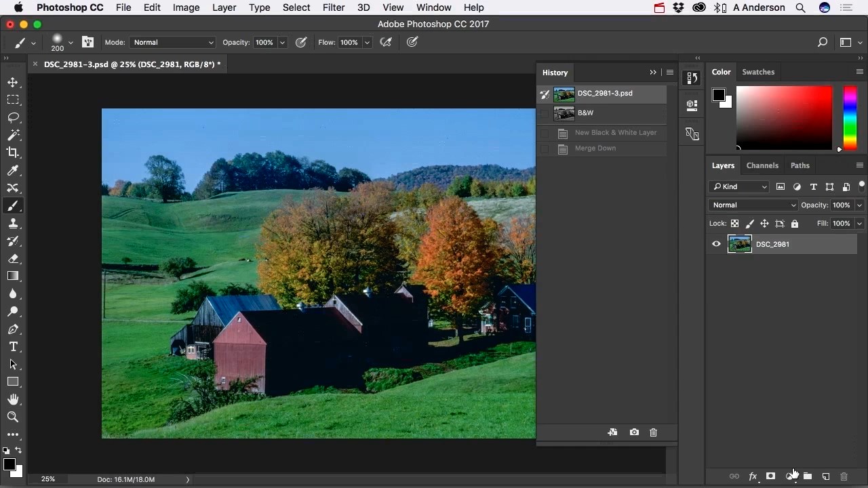Toggle the brush settings panel

[x=87, y=42]
